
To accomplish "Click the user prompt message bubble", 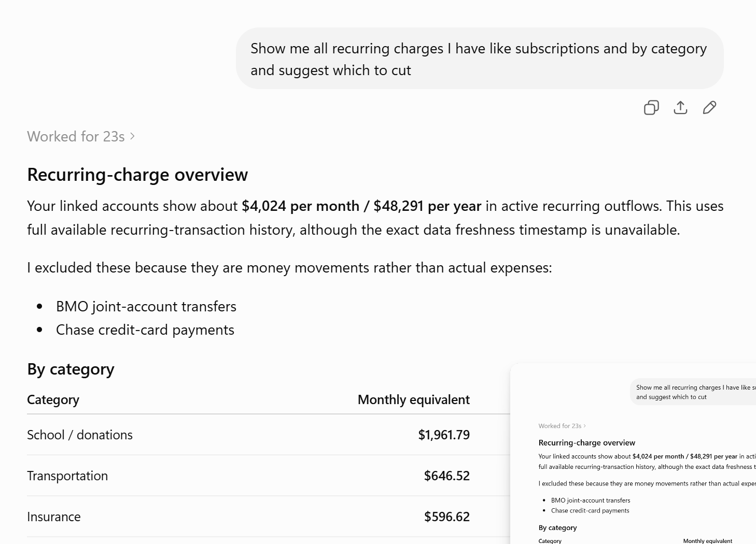I will tap(480, 59).
